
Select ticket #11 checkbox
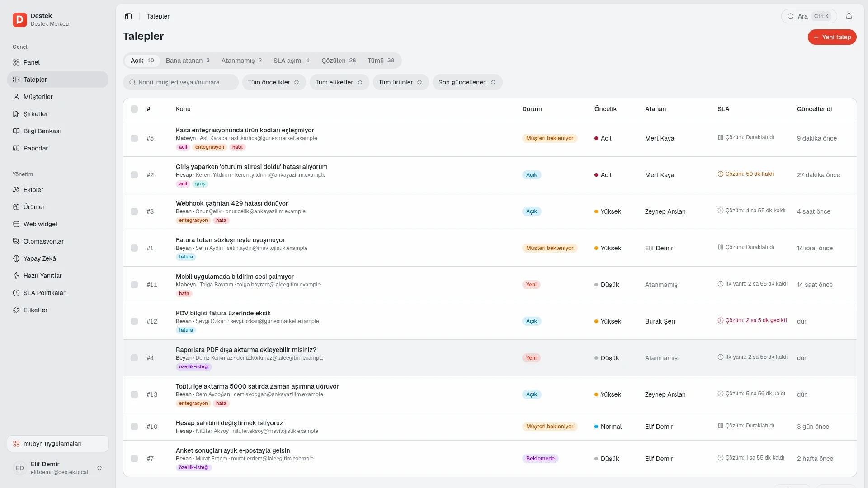click(x=134, y=285)
